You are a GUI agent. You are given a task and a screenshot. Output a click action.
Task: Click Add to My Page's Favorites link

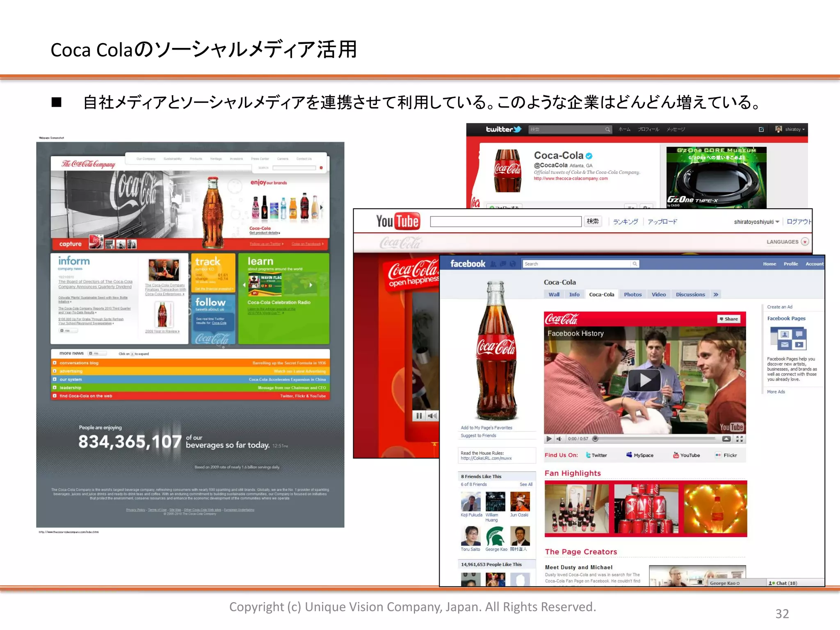486,428
